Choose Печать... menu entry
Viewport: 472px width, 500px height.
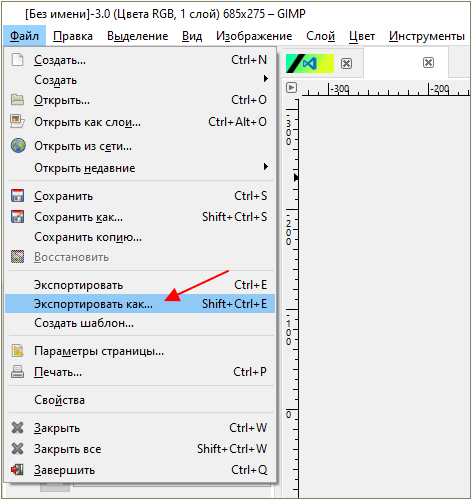tap(140, 372)
